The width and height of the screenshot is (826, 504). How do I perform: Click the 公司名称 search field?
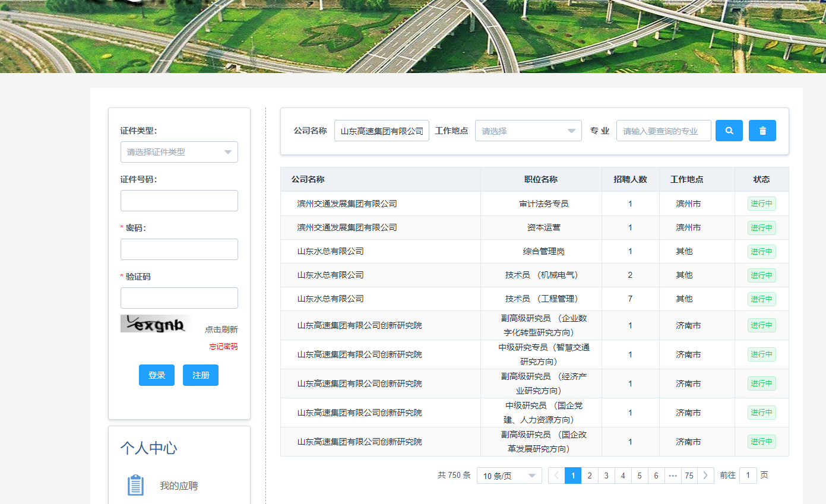pyautogui.click(x=382, y=131)
